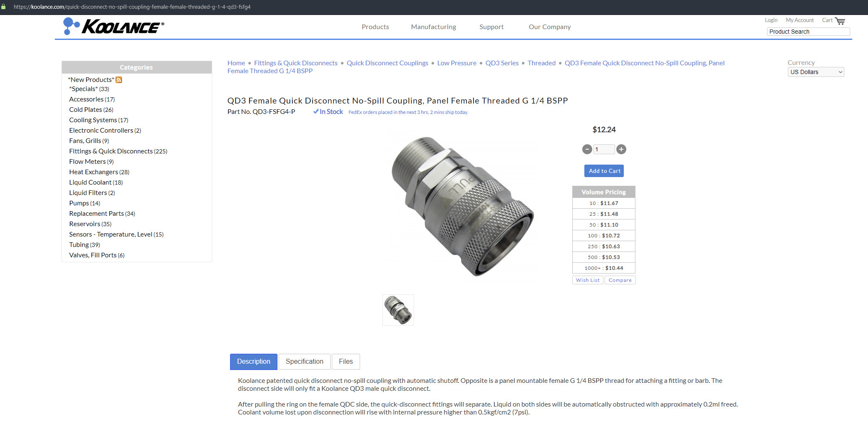The height and width of the screenshot is (429, 868).
Task: Click the browser padlock security icon
Action: [3, 7]
